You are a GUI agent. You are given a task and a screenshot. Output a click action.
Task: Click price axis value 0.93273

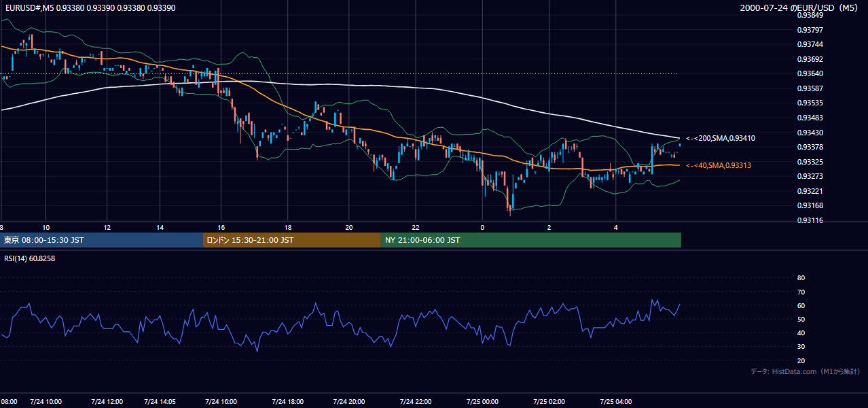810,177
